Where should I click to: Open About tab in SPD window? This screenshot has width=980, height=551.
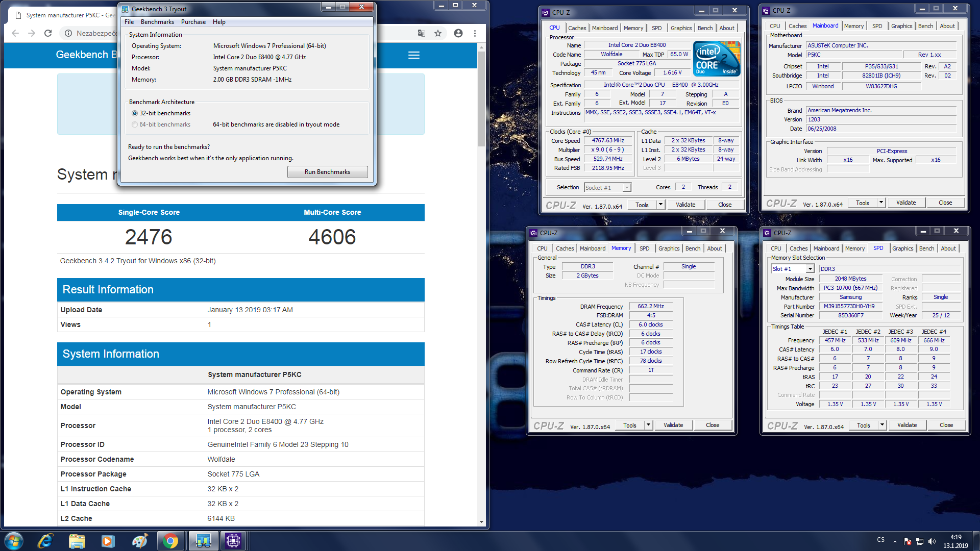pyautogui.click(x=948, y=248)
